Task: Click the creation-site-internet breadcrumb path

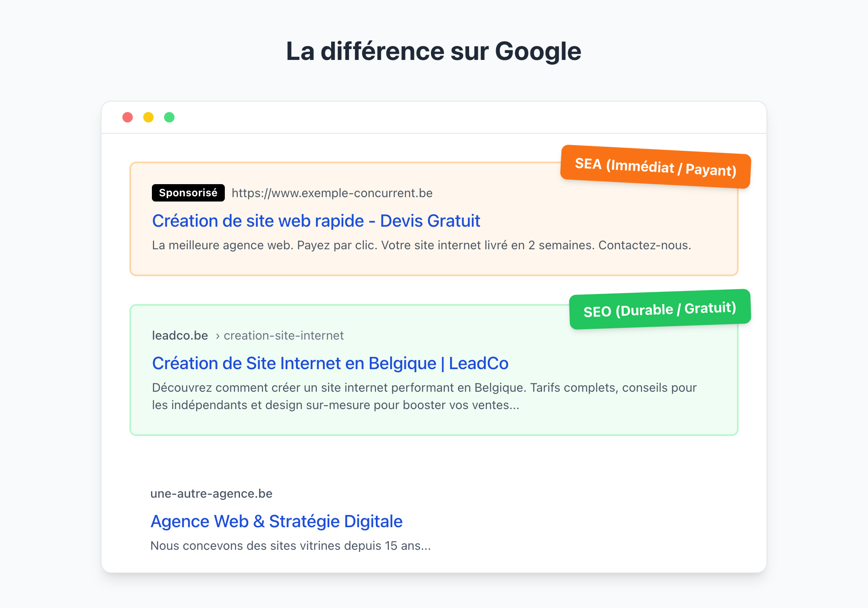Action: 283,335
